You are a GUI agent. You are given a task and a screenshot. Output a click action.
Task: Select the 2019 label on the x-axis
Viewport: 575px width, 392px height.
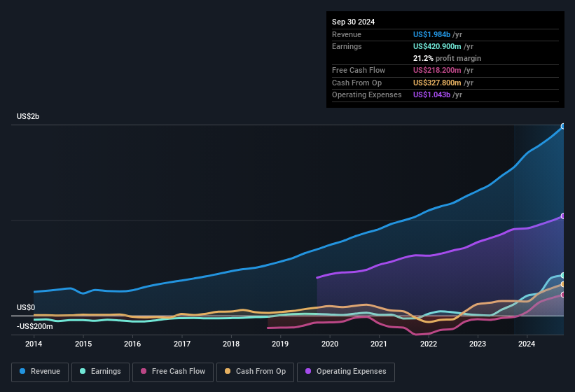click(280, 344)
